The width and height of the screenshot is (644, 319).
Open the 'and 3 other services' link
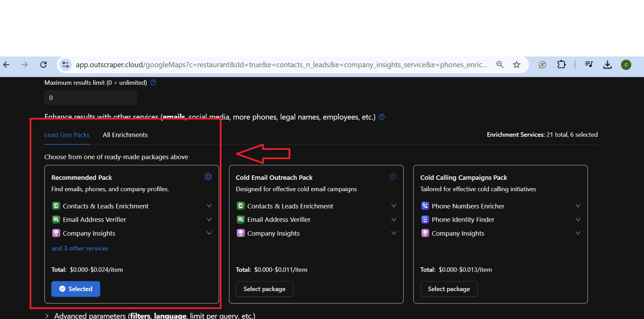(x=80, y=248)
